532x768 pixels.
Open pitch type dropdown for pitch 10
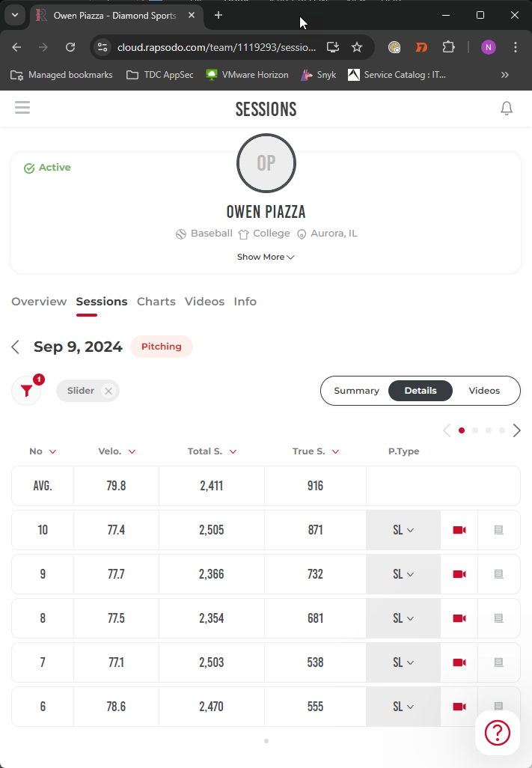pyautogui.click(x=403, y=530)
